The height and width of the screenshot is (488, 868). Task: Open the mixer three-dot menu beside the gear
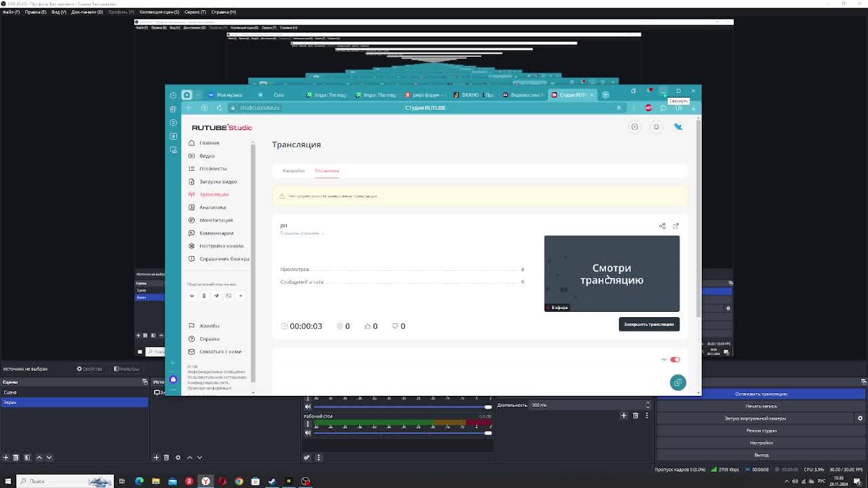[318, 457]
